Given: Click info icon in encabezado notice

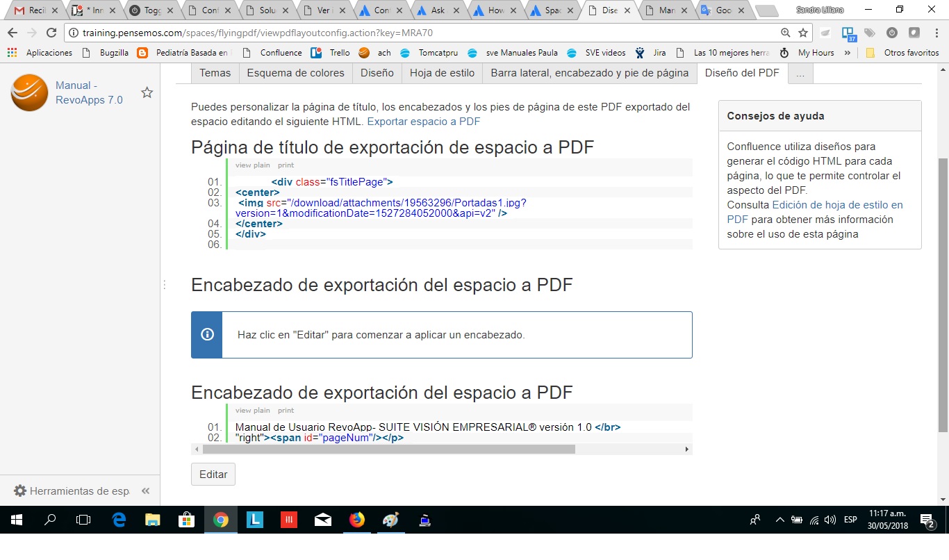Looking at the screenshot, I should [x=207, y=334].
